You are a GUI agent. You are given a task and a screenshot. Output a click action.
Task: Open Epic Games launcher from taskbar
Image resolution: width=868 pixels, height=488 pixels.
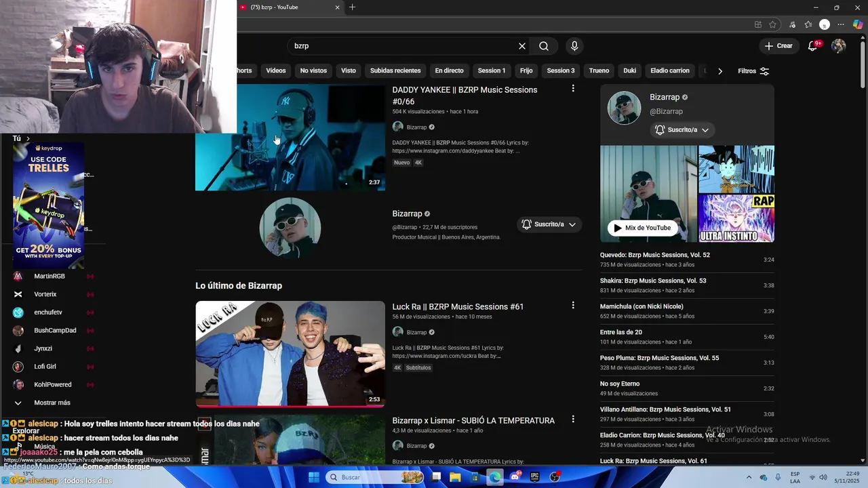coord(535,477)
